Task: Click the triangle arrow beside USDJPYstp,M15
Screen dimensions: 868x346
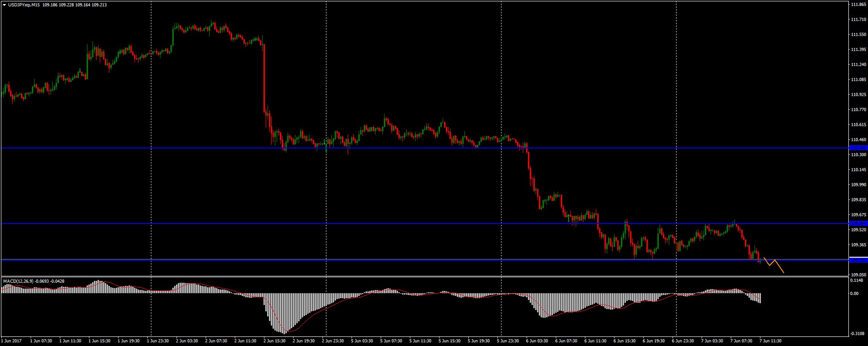Action: pyautogui.click(x=4, y=5)
